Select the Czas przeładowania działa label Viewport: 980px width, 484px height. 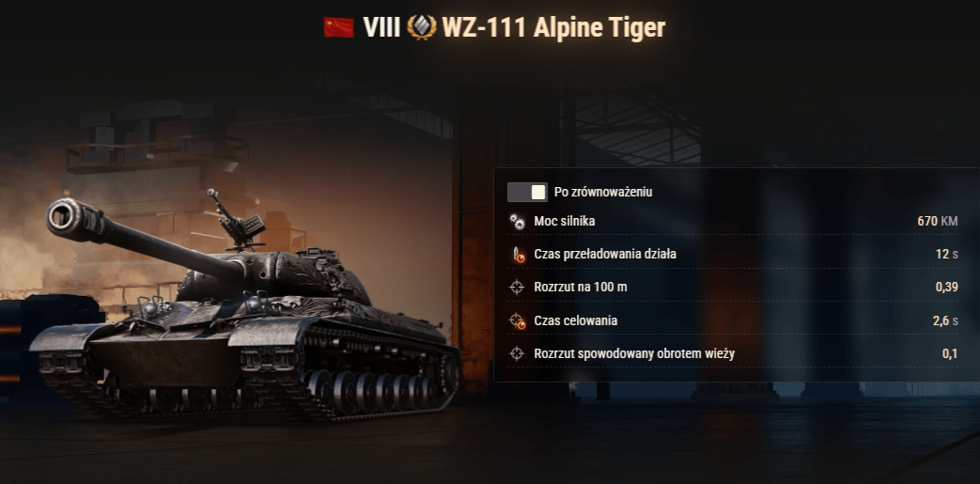coord(605,255)
